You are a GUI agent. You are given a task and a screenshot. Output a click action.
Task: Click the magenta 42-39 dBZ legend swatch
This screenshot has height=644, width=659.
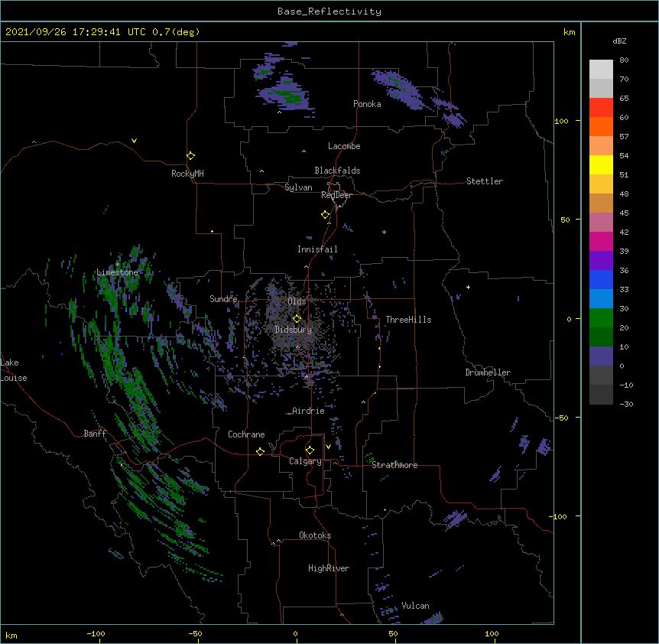(601, 241)
